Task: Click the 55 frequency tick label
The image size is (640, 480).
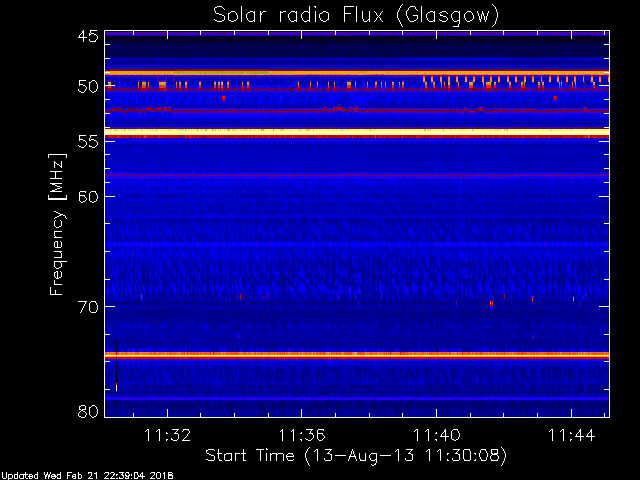Action: [88, 141]
